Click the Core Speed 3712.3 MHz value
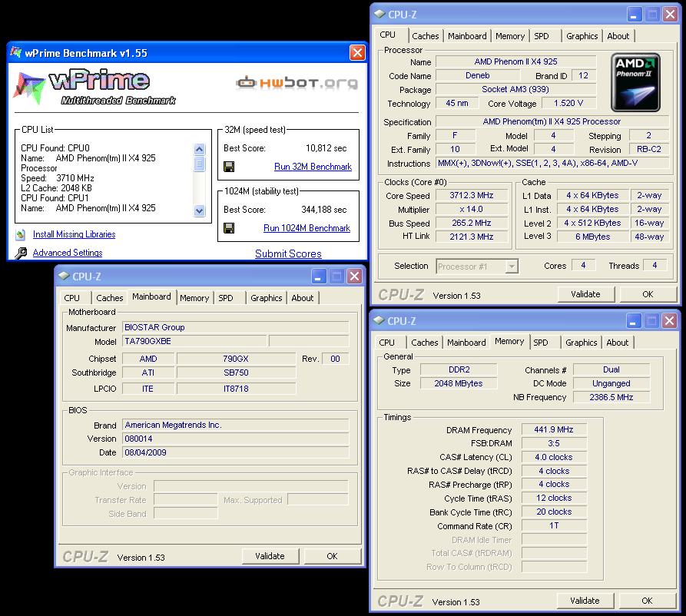The image size is (686, 616). coord(472,196)
